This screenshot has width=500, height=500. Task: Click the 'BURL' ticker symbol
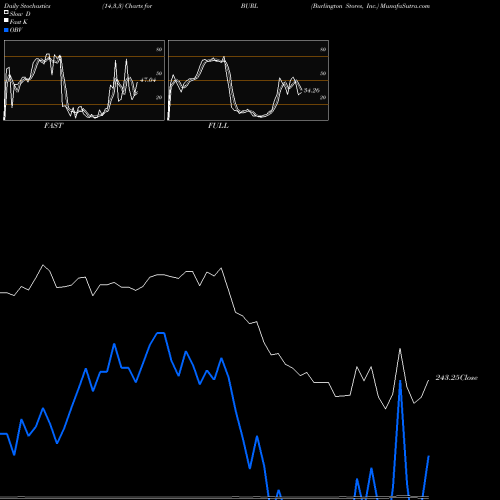(x=249, y=6)
